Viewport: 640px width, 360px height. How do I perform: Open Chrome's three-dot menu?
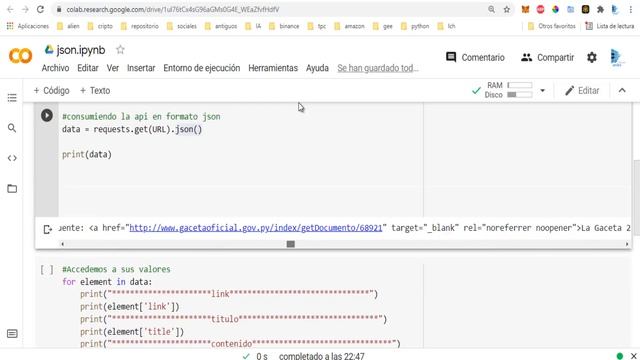631,9
